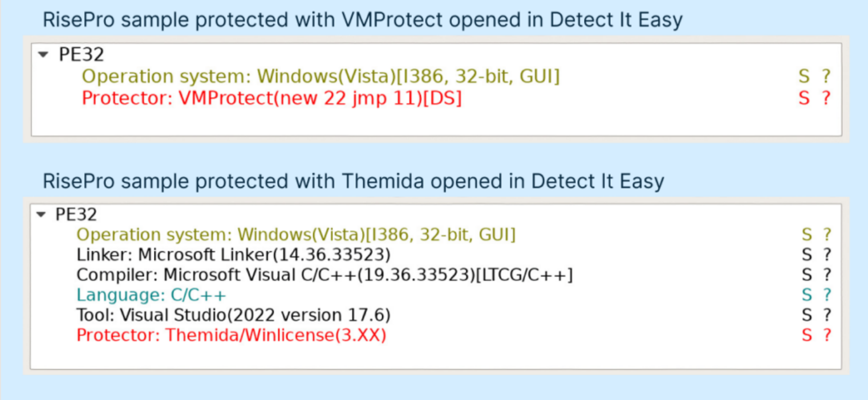Viewport: 868px width, 400px height.
Task: Click the red S beside Themida/Winlicense
Action: pos(807,335)
